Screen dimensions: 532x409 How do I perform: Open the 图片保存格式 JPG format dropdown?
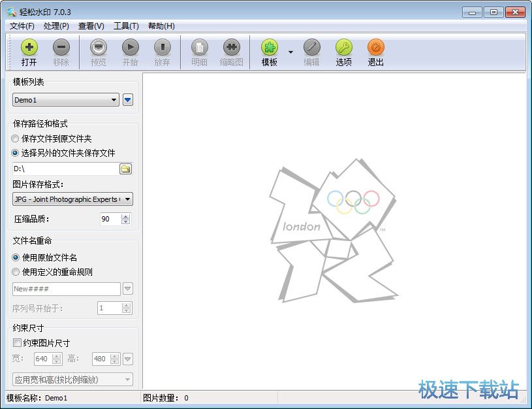click(x=127, y=199)
